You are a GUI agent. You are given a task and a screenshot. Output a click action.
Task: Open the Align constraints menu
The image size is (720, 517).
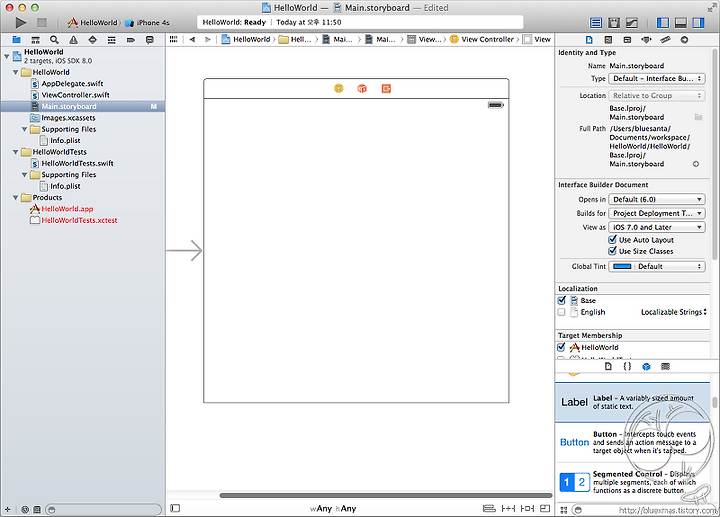coord(489,508)
